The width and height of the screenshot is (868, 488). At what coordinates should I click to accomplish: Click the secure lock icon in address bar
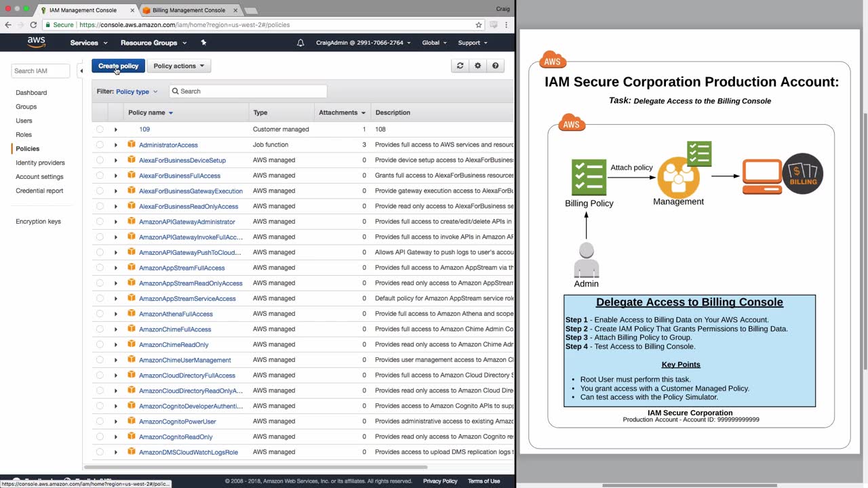pyautogui.click(x=48, y=25)
